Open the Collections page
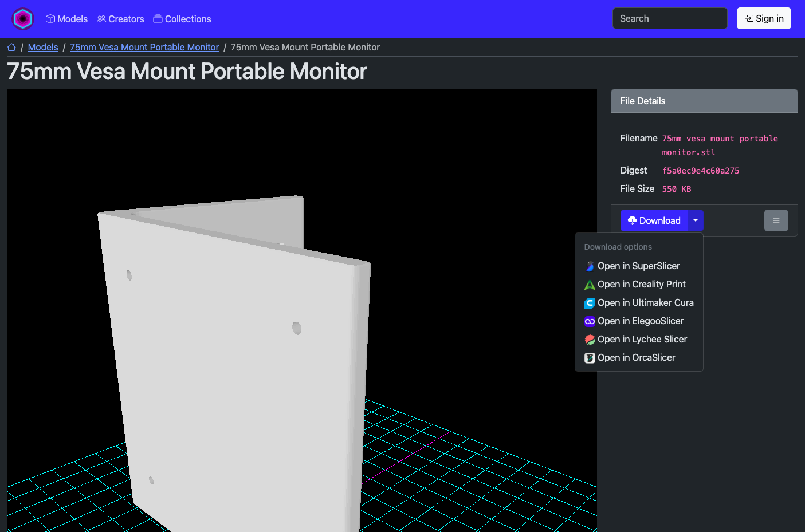This screenshot has height=532, width=805. (182, 19)
